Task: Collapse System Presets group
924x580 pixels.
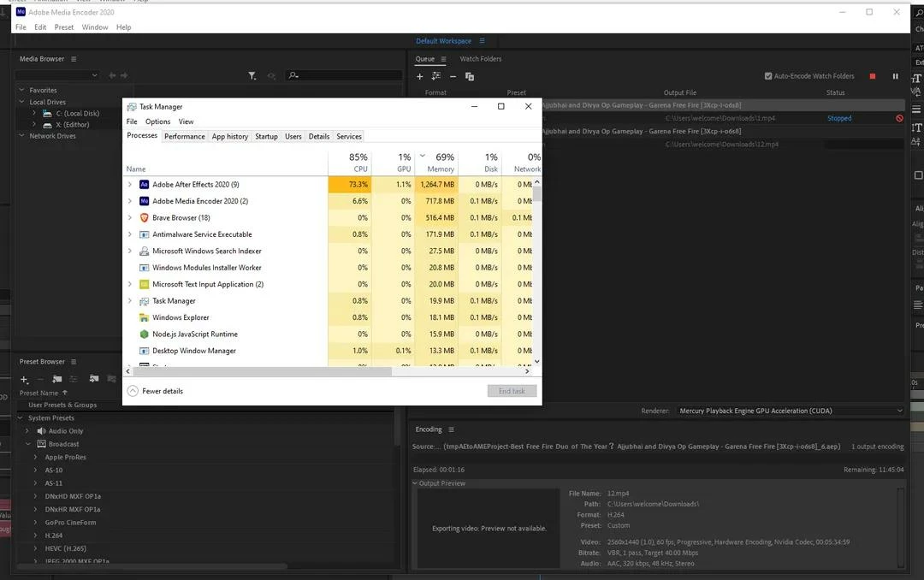Action: [x=20, y=418]
